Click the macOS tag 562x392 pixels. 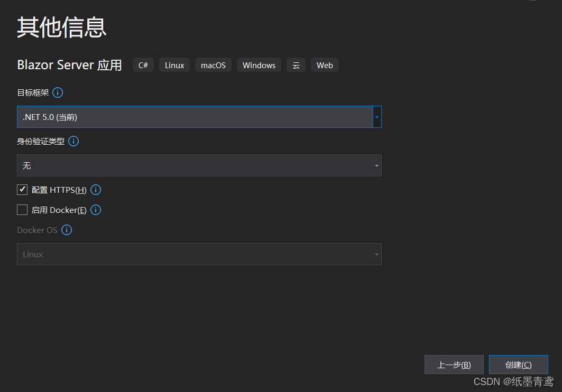[x=213, y=65]
